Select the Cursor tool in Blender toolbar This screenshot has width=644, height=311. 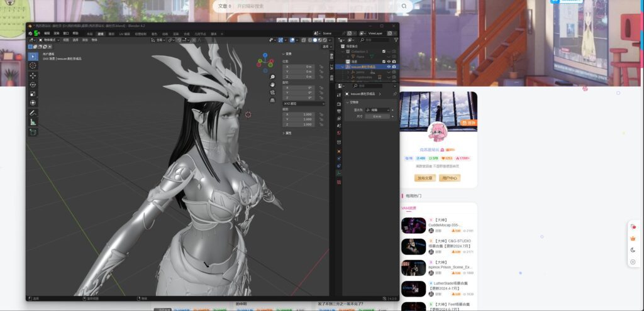(33, 66)
